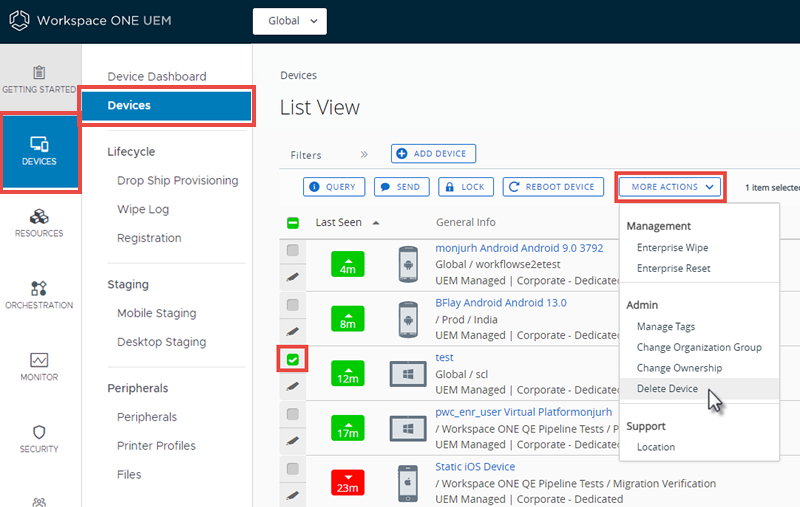Open monjurh Android Android 9.0 3792 link
800x507 pixels.
click(x=519, y=248)
